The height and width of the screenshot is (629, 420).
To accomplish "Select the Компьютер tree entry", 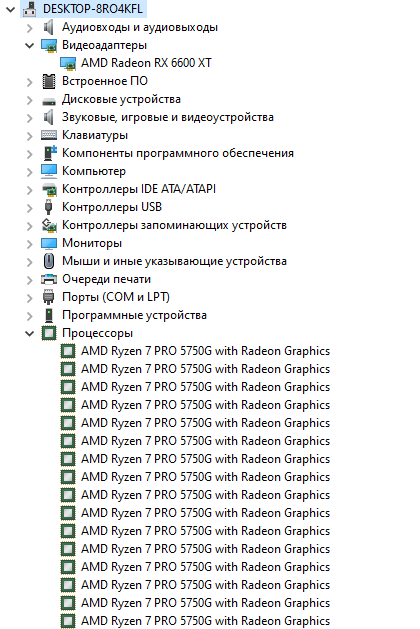I will click(94, 171).
